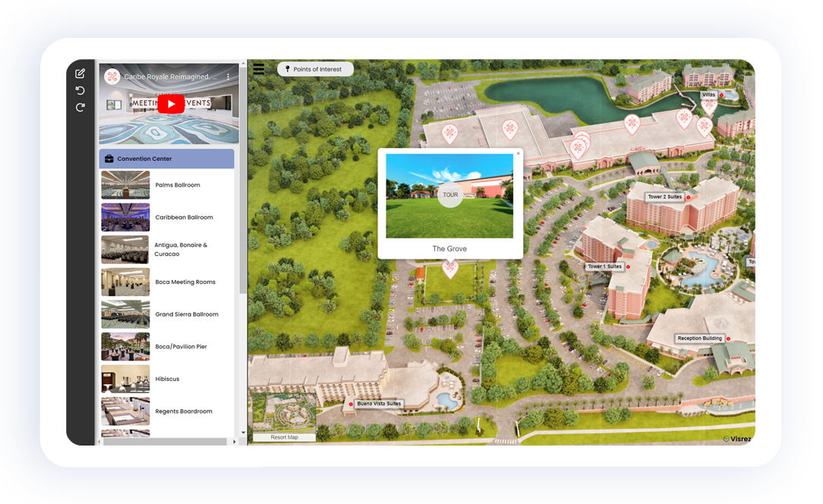Click The Grove map pin marker
823x504 pixels.
pyautogui.click(x=449, y=269)
